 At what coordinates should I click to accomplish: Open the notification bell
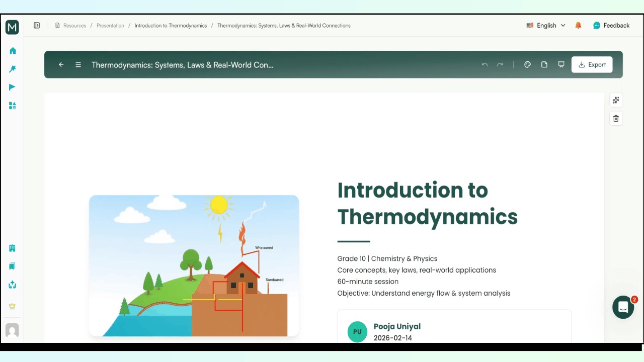click(x=578, y=25)
